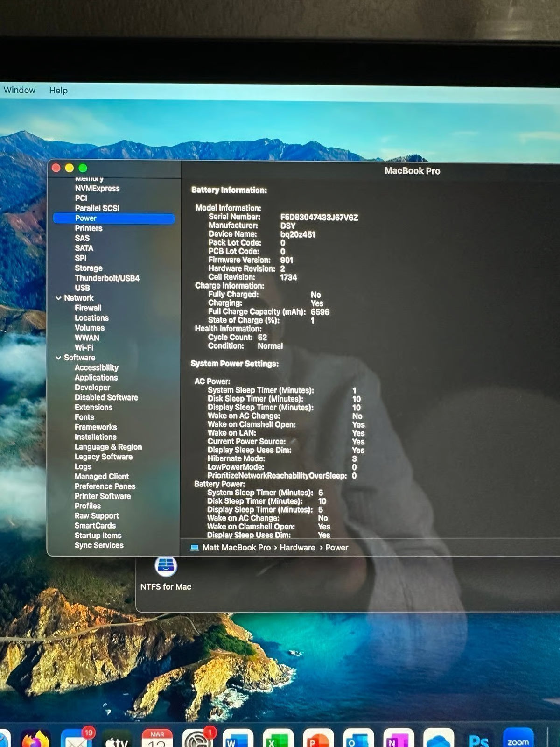This screenshot has height=747, width=560.
Task: Select SAS in the sidebar
Action: [x=82, y=238]
